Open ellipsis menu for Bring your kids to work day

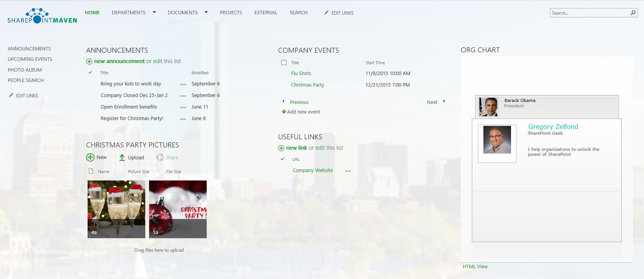183,84
